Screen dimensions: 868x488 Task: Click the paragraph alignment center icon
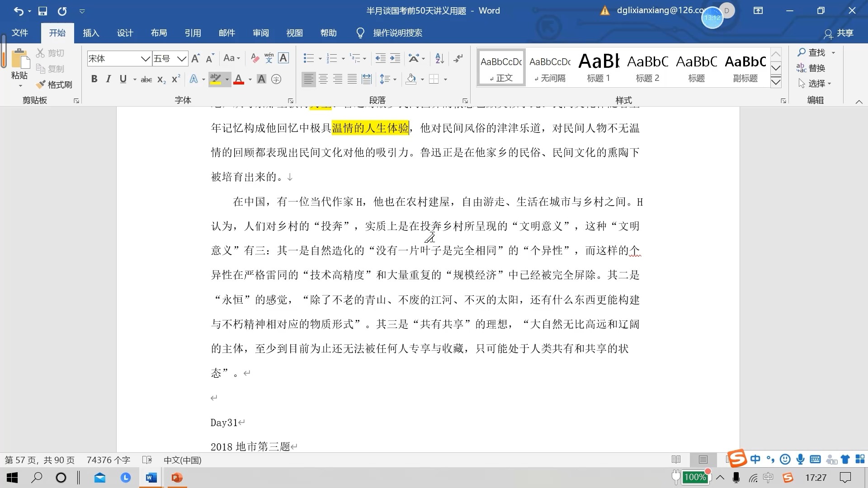(x=323, y=79)
